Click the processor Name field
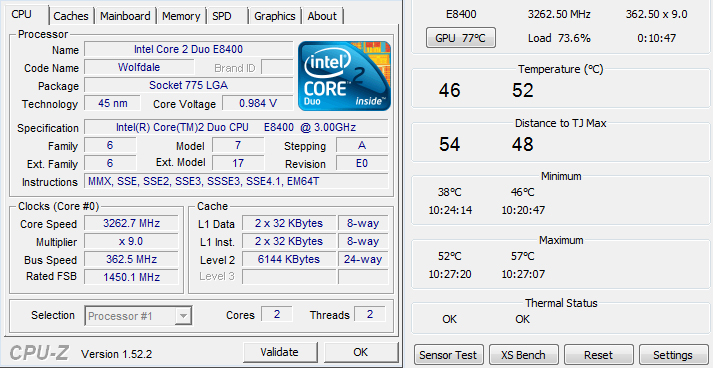The height and width of the screenshot is (368, 713). click(x=189, y=49)
